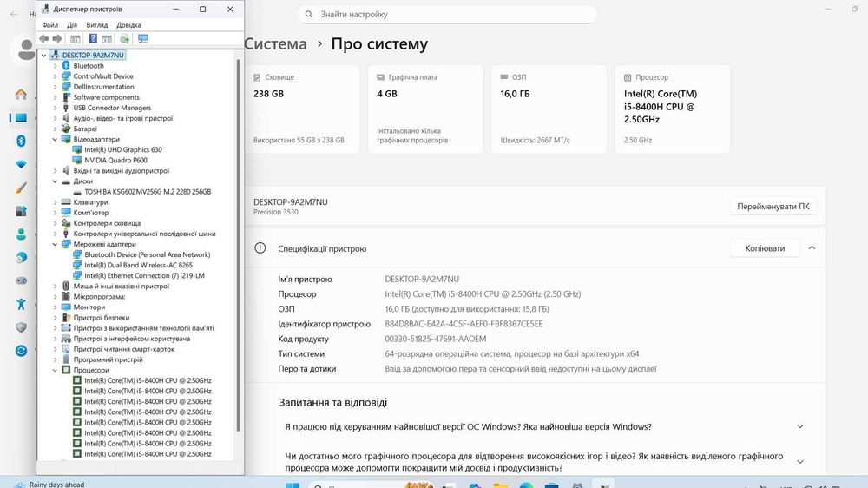The image size is (868, 488).
Task: Open the Windows Update icon in Settings sidebar
Action: coord(21,351)
